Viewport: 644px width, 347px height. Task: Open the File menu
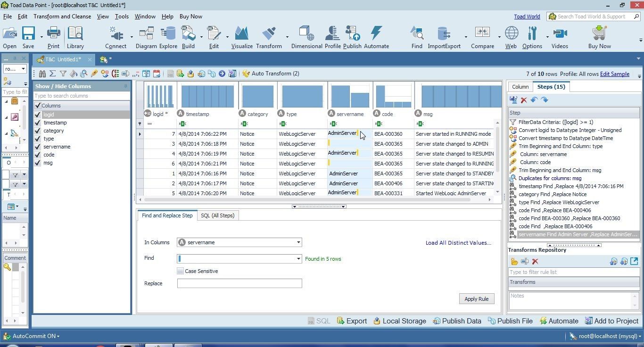click(x=8, y=17)
